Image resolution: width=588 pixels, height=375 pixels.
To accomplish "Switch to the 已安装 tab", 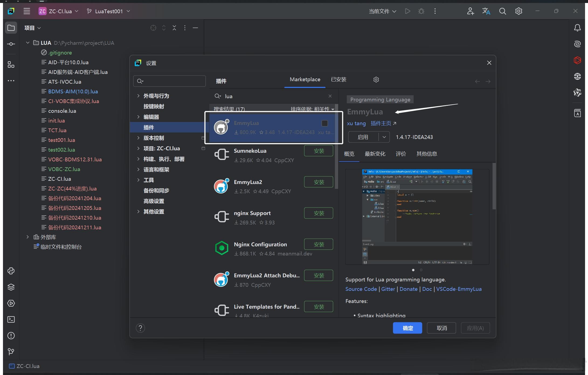I will (x=338, y=80).
